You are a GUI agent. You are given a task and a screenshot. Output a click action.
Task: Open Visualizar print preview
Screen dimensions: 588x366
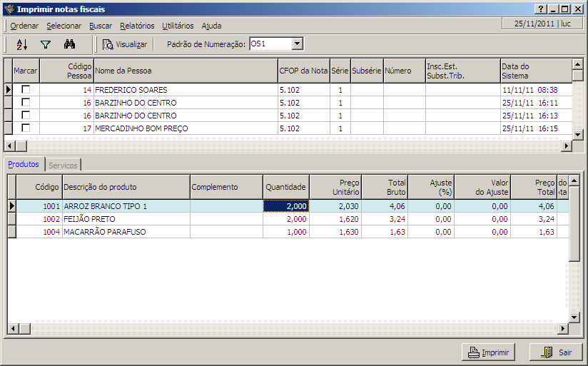tap(124, 44)
